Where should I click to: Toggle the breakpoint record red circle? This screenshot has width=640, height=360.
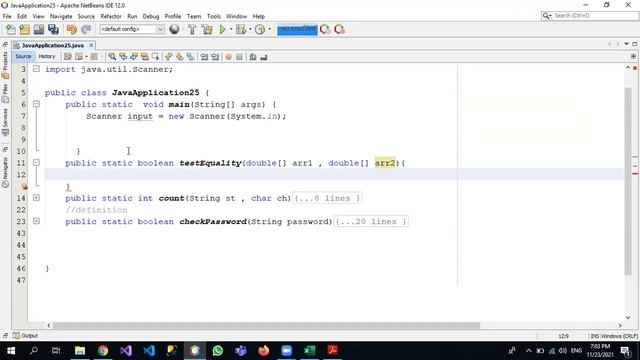tap(229, 57)
